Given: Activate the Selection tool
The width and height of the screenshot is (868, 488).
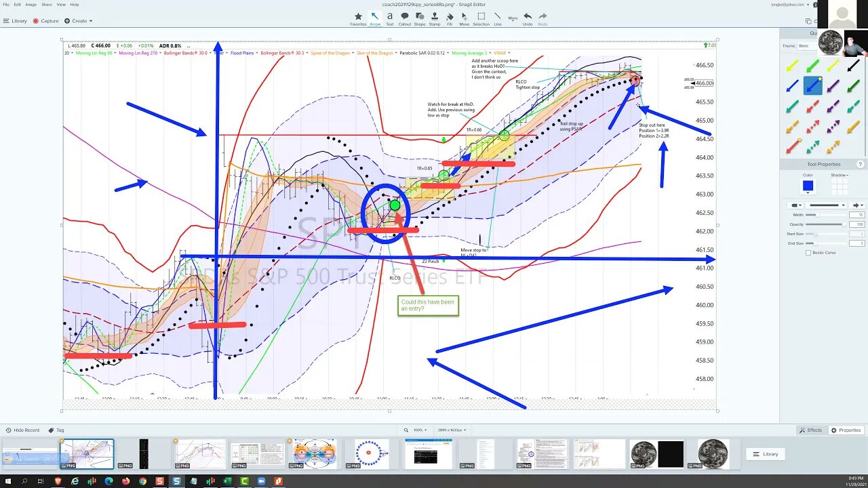Looking at the screenshot, I should [x=481, y=18].
